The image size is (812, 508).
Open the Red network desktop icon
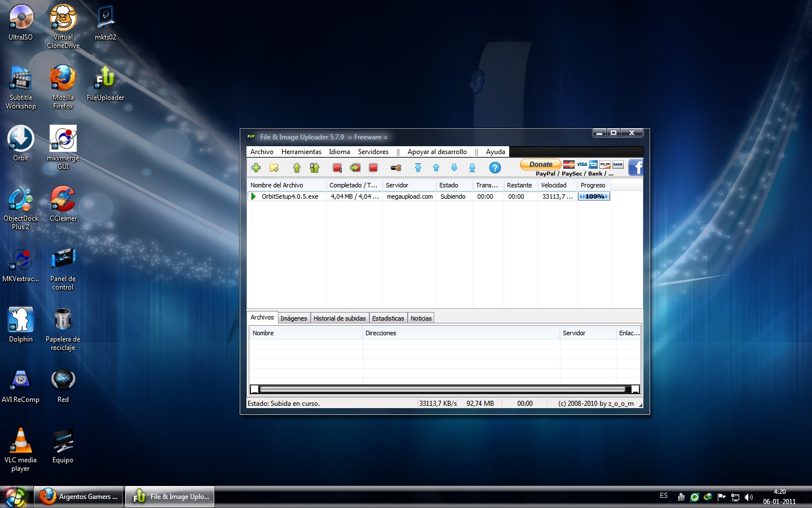click(x=63, y=386)
